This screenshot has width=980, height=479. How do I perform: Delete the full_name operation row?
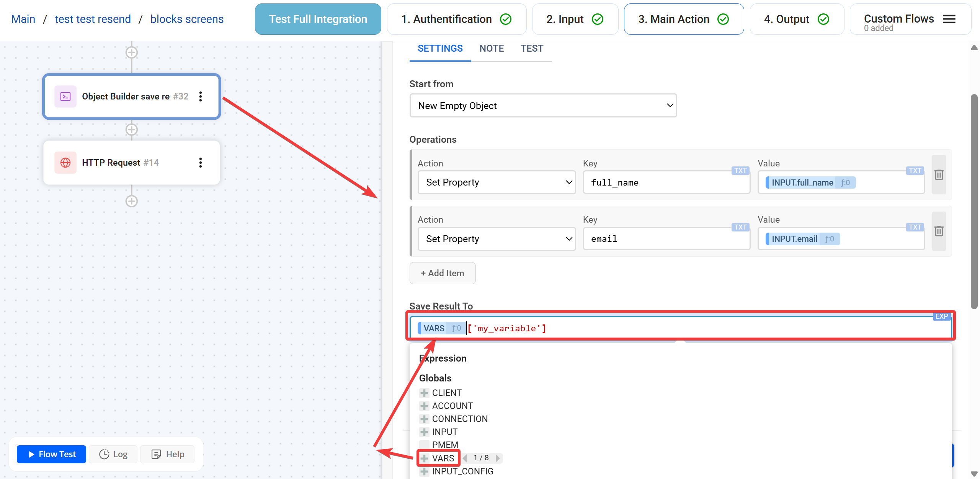[x=939, y=175]
